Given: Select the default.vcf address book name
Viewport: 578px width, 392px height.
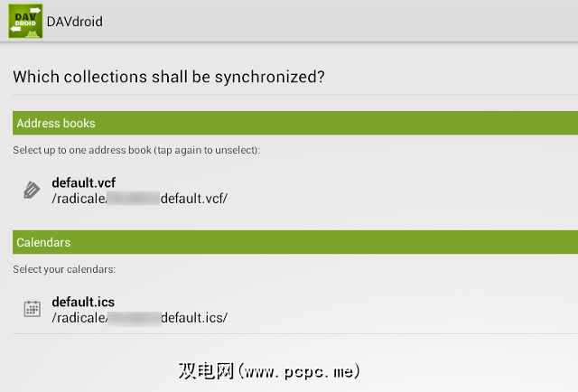Looking at the screenshot, I should point(83,182).
